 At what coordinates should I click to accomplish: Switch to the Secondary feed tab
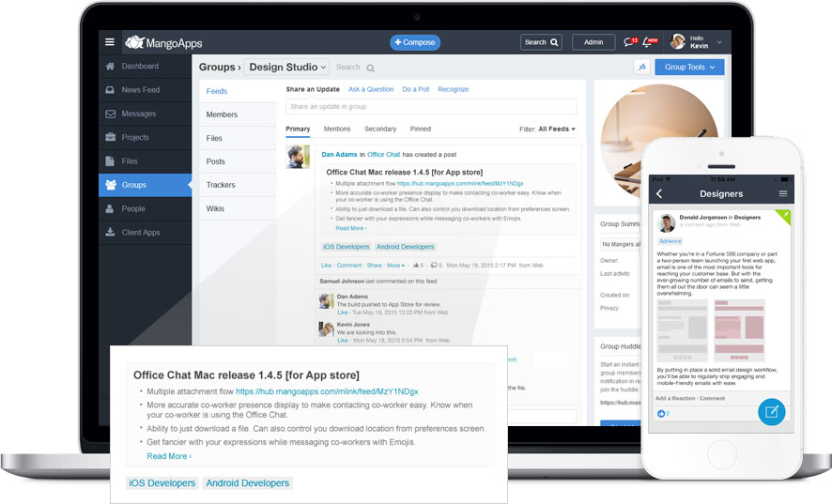pos(380,129)
